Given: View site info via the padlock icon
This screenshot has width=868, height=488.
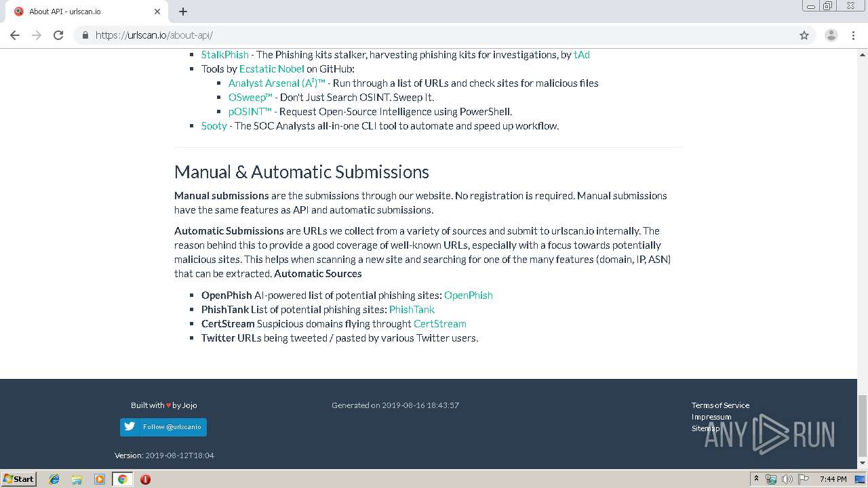Looking at the screenshot, I should coord(85,35).
